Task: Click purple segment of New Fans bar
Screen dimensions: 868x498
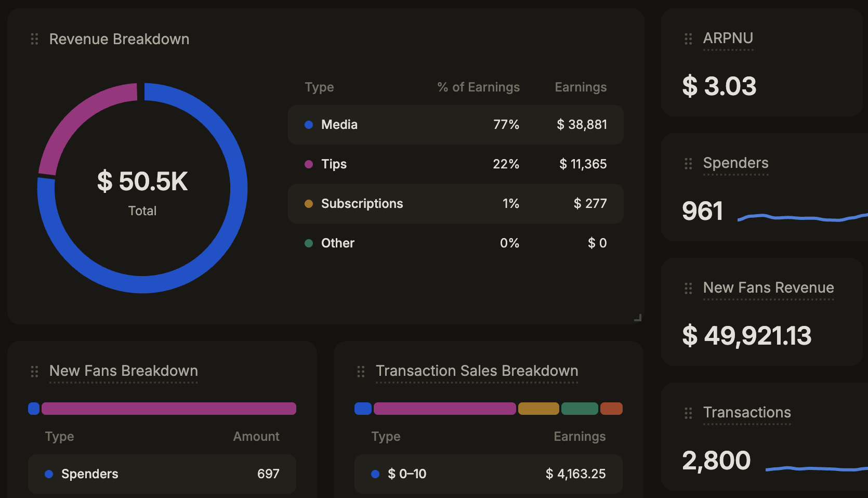Action: coord(169,409)
